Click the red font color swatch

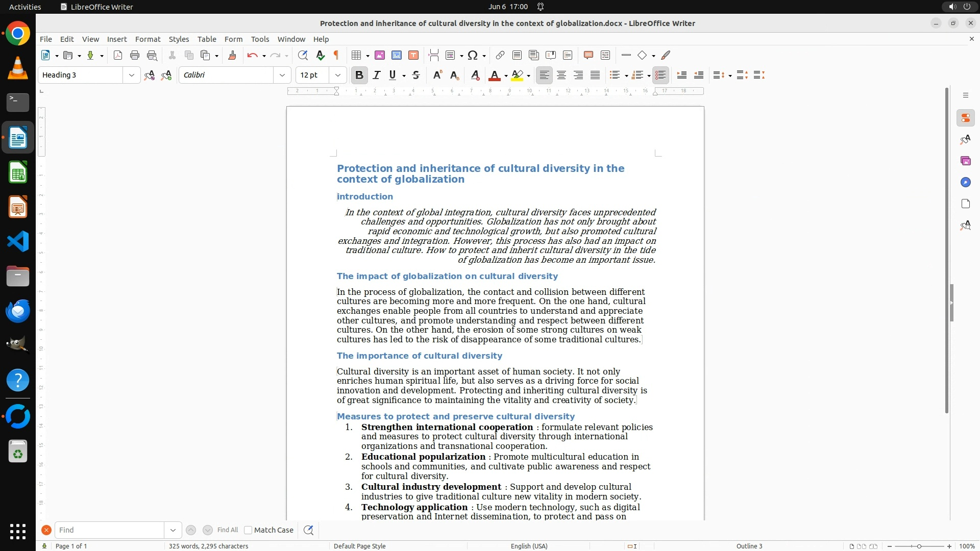tap(494, 75)
